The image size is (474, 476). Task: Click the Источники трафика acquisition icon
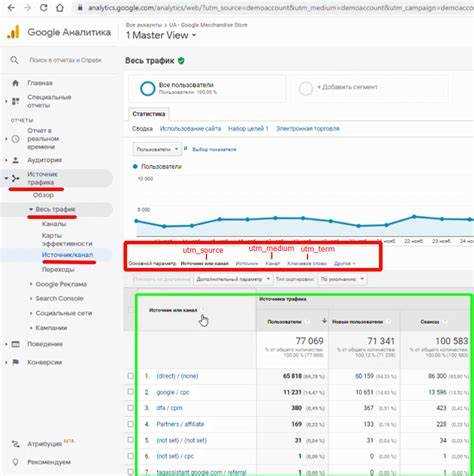[x=15, y=179]
